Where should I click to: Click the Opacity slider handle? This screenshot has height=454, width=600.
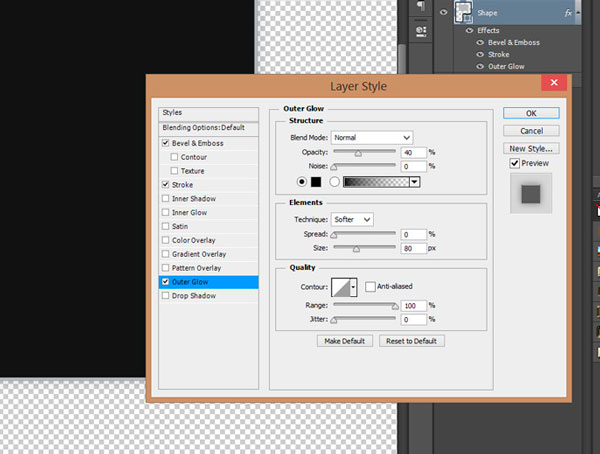pos(358,154)
